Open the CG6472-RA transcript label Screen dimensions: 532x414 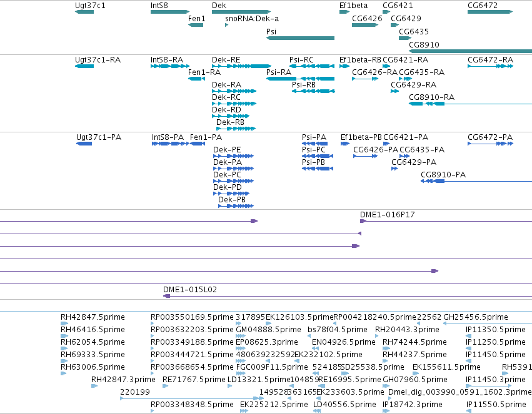(x=490, y=60)
